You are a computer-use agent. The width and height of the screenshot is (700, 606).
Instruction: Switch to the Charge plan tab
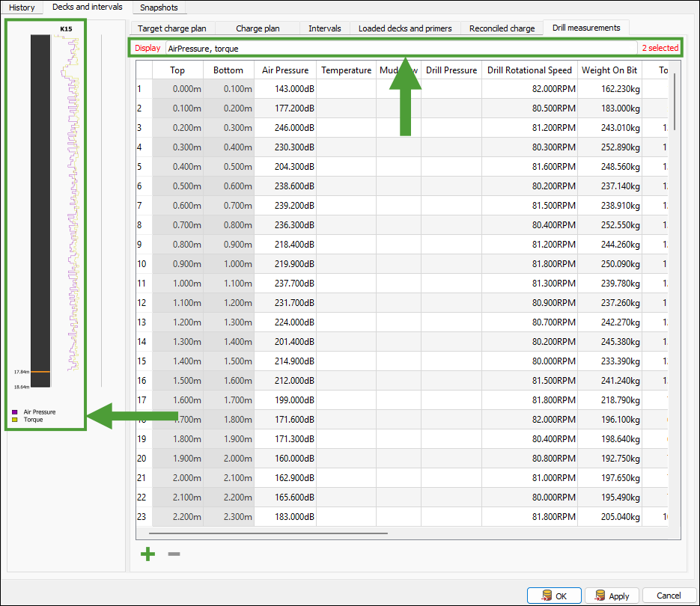[258, 28]
